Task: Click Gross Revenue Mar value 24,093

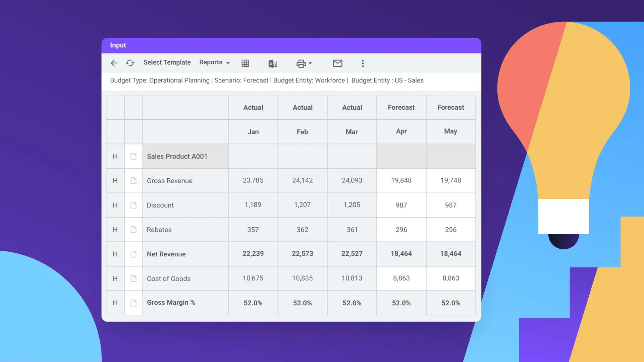Action: (x=352, y=180)
